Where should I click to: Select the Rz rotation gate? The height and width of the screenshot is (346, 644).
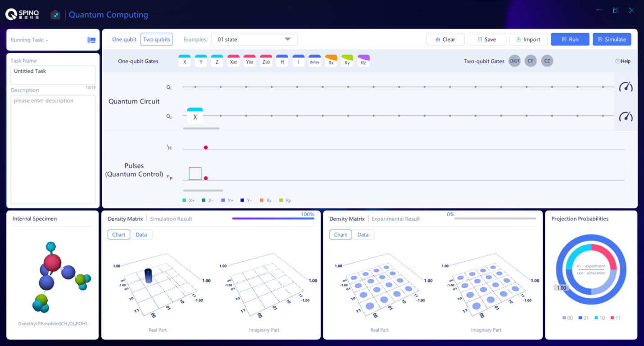[363, 61]
